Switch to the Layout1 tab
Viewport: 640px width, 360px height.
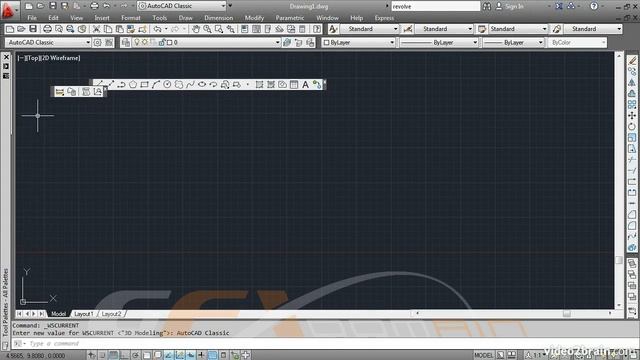84,314
